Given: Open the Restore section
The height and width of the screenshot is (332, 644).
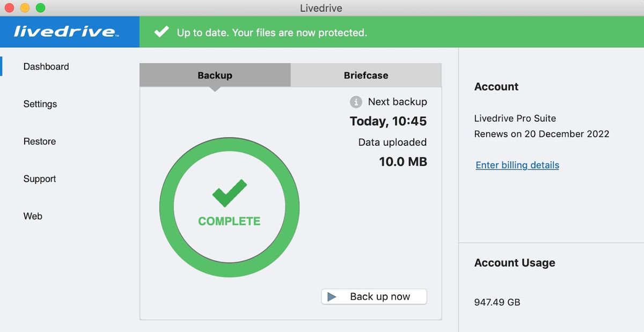Looking at the screenshot, I should 39,141.
